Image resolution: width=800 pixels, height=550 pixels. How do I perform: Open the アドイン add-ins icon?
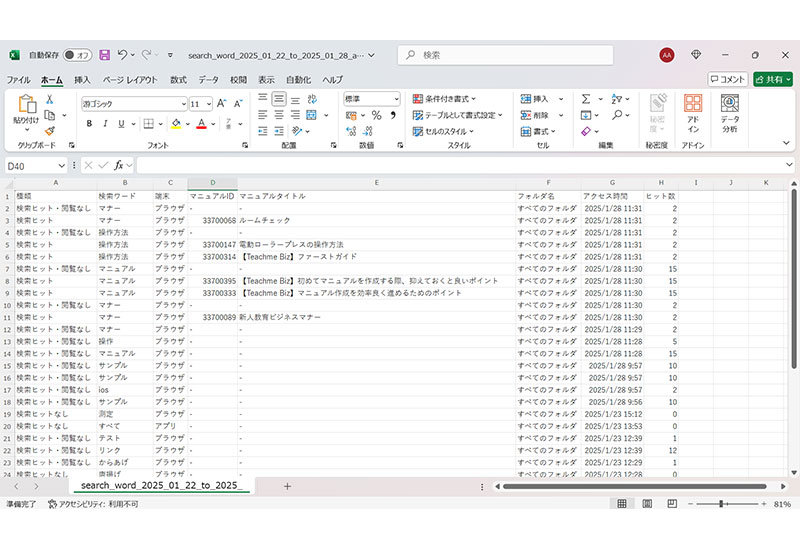pyautogui.click(x=692, y=112)
